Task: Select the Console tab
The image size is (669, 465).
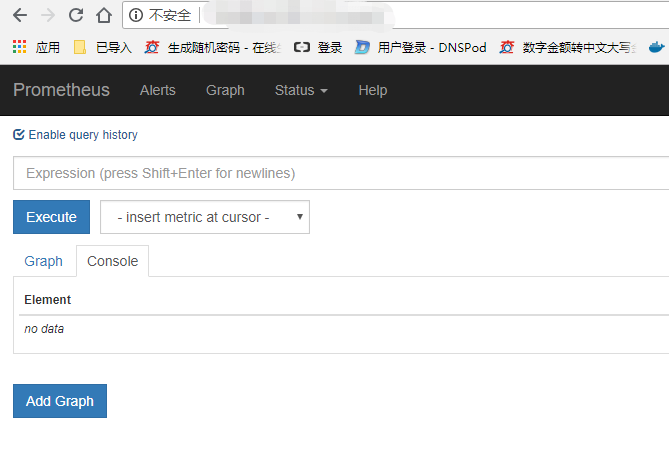Action: click(x=113, y=261)
